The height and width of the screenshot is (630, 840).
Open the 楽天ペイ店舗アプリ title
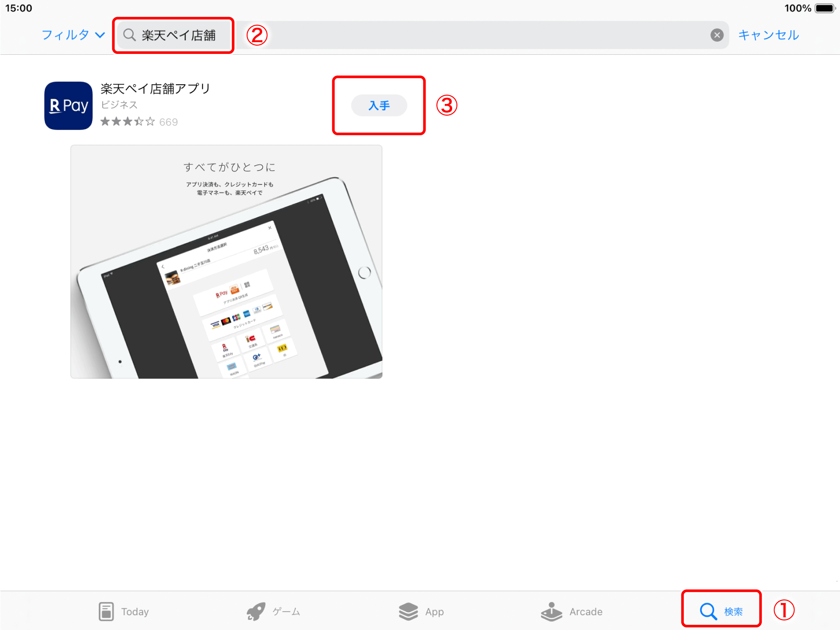click(156, 89)
